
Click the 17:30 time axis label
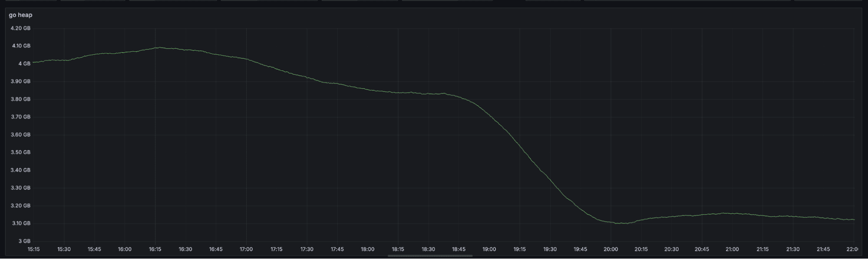pyautogui.click(x=307, y=249)
